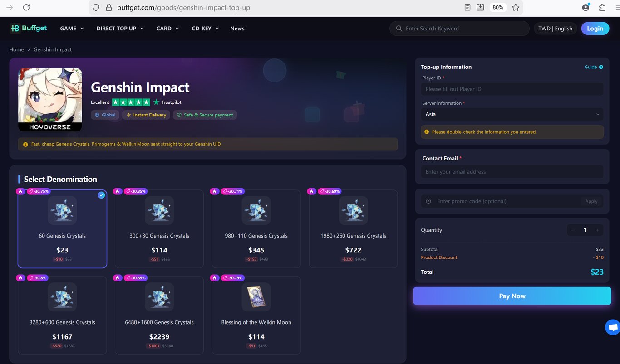620x364 pixels.
Task: Select the 1980+260 Genesis Crystals denomination
Action: coord(353,229)
